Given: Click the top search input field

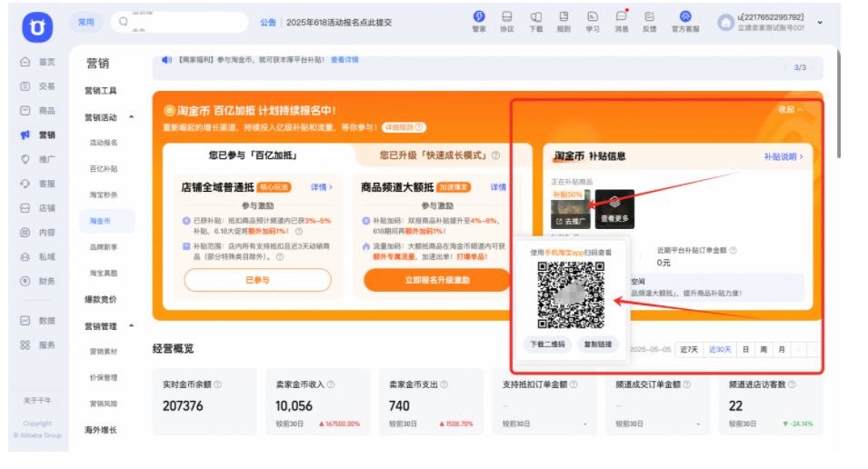Looking at the screenshot, I should coord(179,22).
